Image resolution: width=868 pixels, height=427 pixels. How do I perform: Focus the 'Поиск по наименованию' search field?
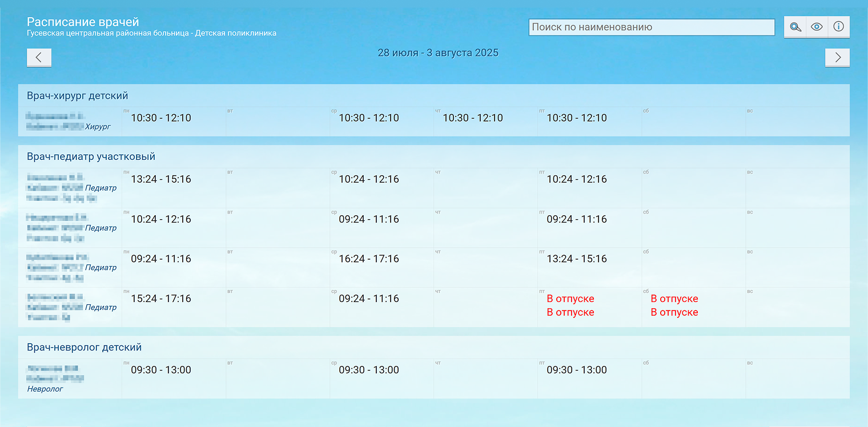(652, 27)
